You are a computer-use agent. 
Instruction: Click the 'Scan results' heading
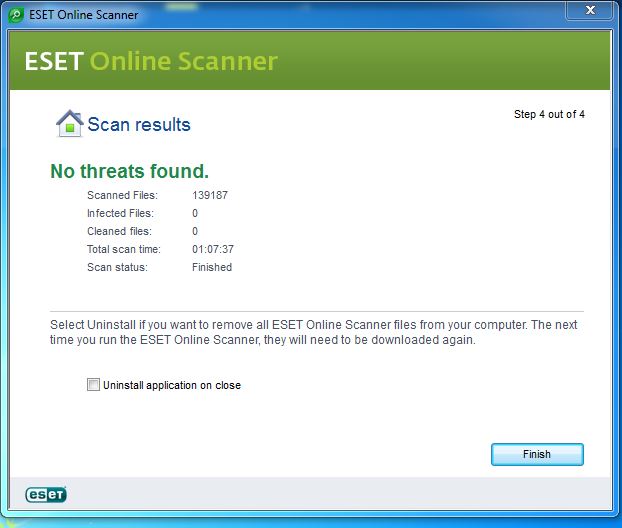(139, 125)
